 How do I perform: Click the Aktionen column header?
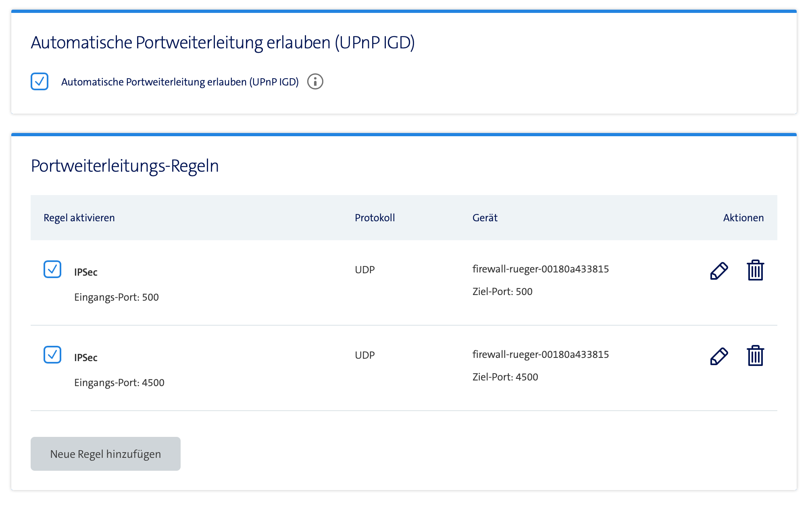click(x=743, y=218)
